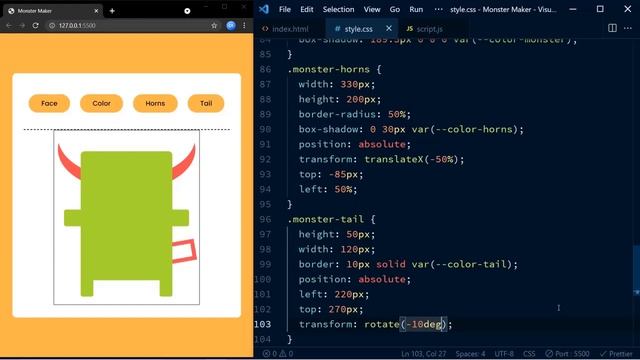Open the Selection menu

click(x=338, y=9)
